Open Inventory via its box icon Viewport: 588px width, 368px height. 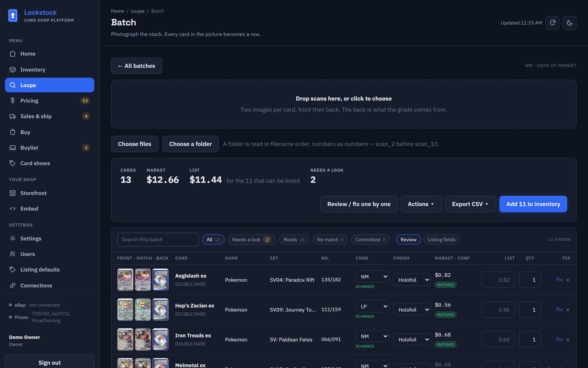[12, 70]
